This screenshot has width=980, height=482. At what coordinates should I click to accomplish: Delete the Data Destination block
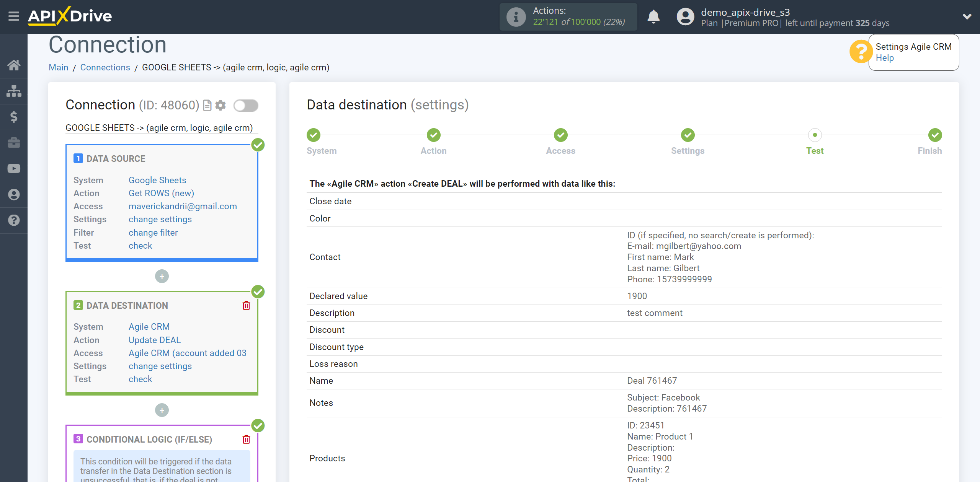[x=246, y=306]
